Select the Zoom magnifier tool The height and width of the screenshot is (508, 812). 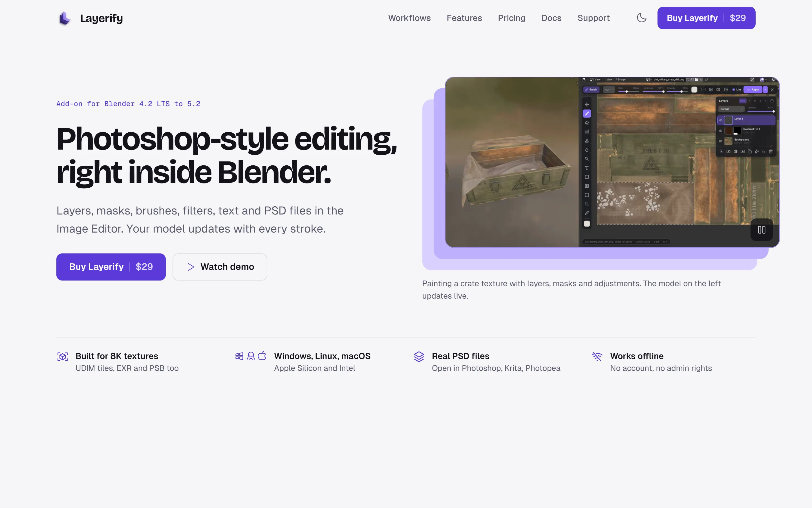(x=586, y=159)
